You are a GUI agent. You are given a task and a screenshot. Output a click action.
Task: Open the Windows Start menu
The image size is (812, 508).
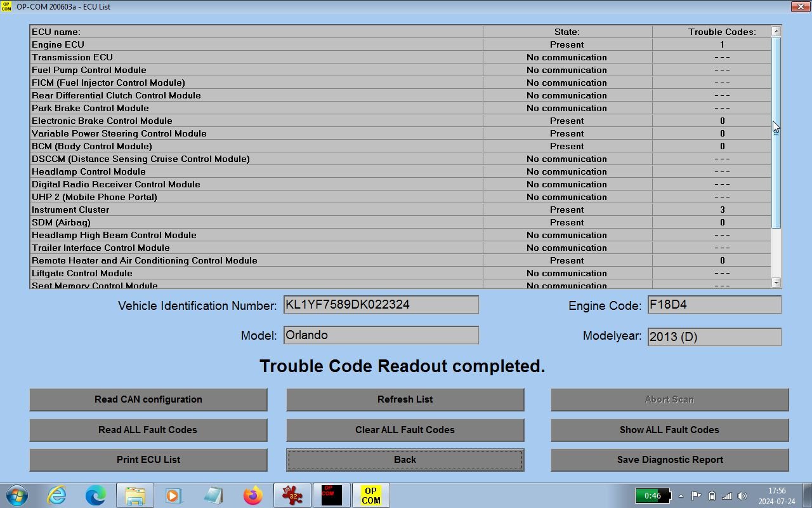pos(16,495)
